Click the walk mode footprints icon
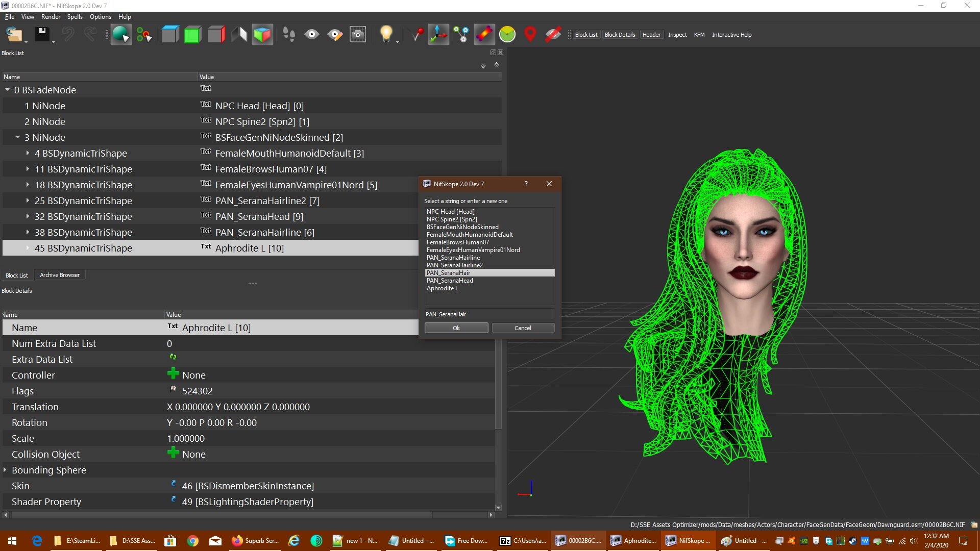 click(289, 35)
